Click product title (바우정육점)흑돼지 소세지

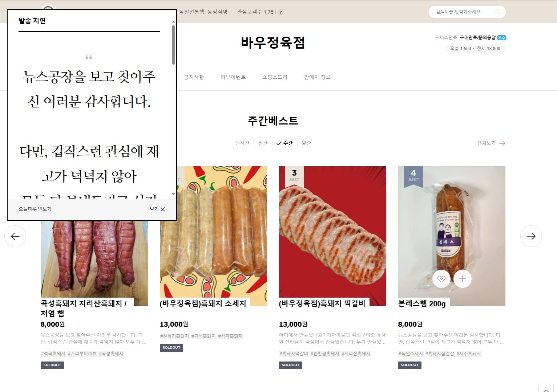pyautogui.click(x=203, y=303)
